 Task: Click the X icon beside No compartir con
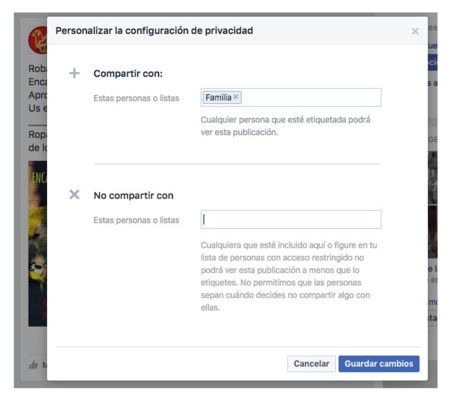click(x=74, y=194)
